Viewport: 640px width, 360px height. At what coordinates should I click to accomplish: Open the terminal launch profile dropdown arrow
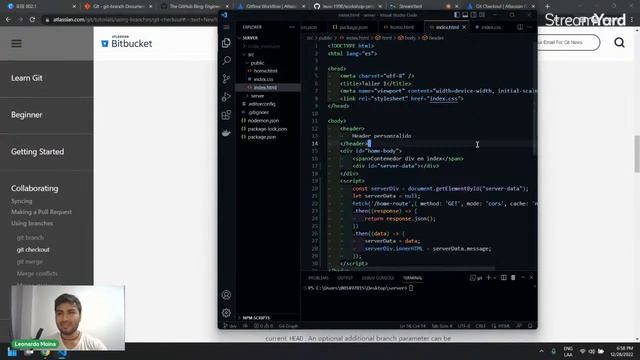495,278
